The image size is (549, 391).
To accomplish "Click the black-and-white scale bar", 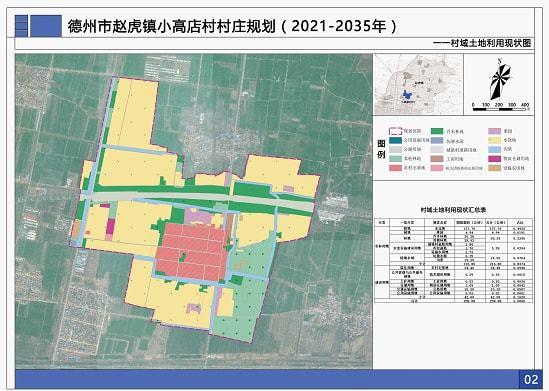I will (x=499, y=109).
